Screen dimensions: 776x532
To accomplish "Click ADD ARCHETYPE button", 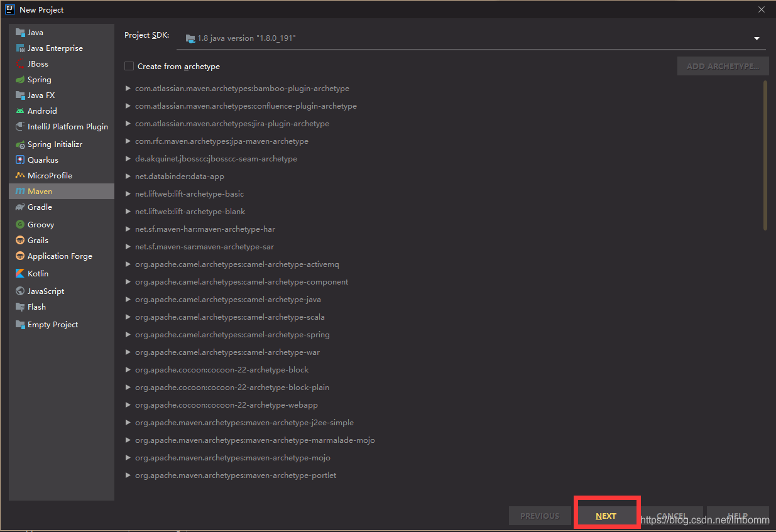I will (723, 66).
